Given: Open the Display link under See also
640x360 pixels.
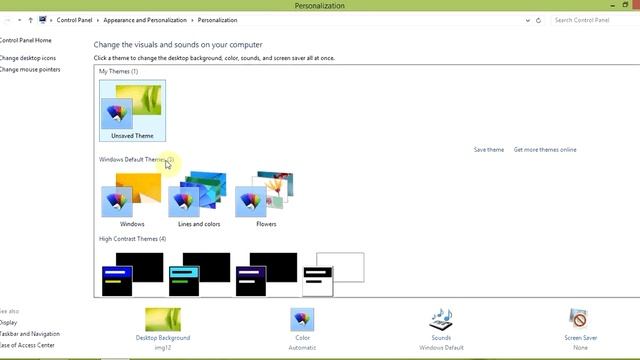Looking at the screenshot, I should click(9, 322).
